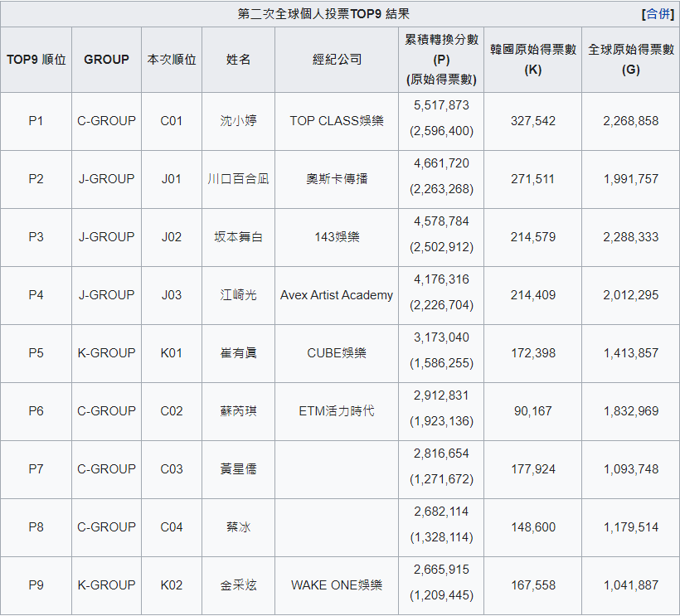Click global votes value 1,179,514

click(x=631, y=527)
